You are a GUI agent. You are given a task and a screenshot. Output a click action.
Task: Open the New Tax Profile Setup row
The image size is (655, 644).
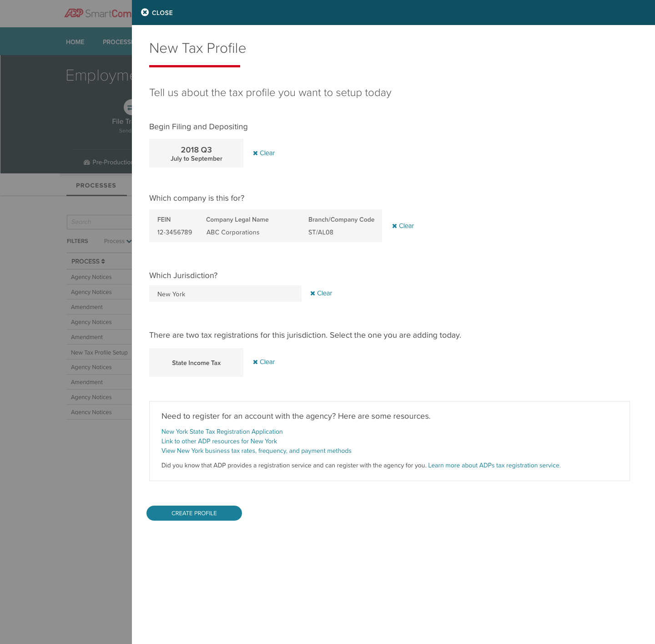(99, 352)
